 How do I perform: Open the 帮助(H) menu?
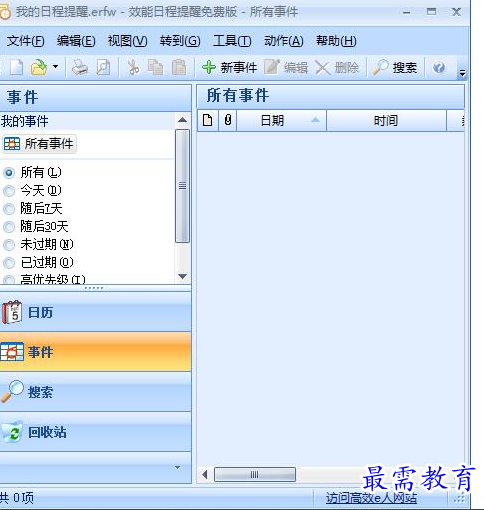click(336, 41)
